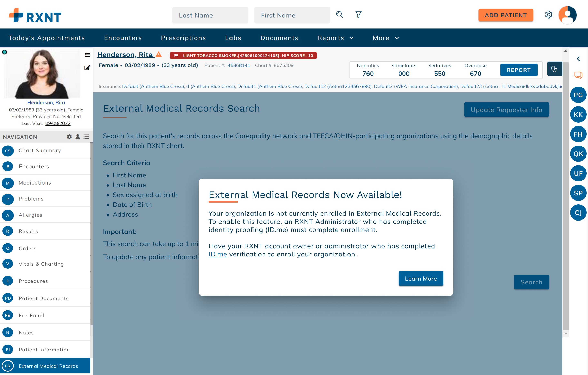This screenshot has height=375, width=588.
Task: Follow the ID.me link in dialog
Action: tap(218, 254)
